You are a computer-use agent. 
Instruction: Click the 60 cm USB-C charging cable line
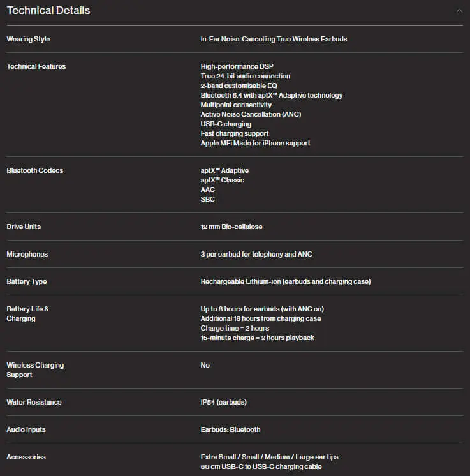(261, 466)
